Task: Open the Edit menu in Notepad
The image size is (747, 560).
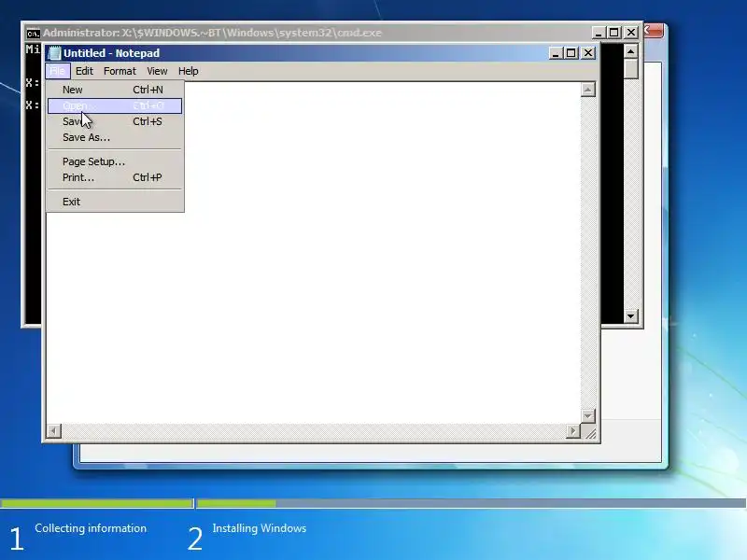Action: pyautogui.click(x=84, y=71)
